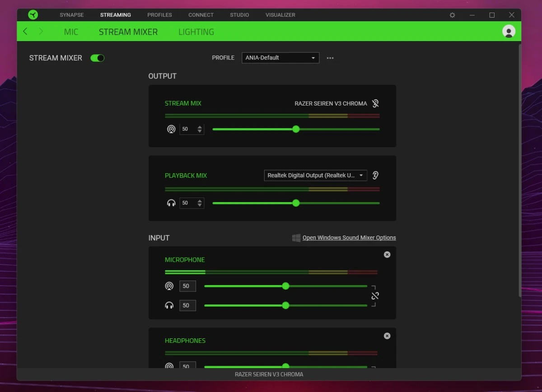Image resolution: width=542 pixels, height=392 pixels.
Task: Click the Razer logo icon
Action: tap(33, 15)
